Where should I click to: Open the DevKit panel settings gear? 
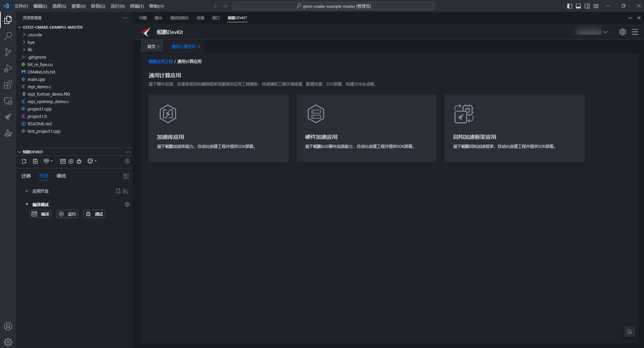point(622,32)
